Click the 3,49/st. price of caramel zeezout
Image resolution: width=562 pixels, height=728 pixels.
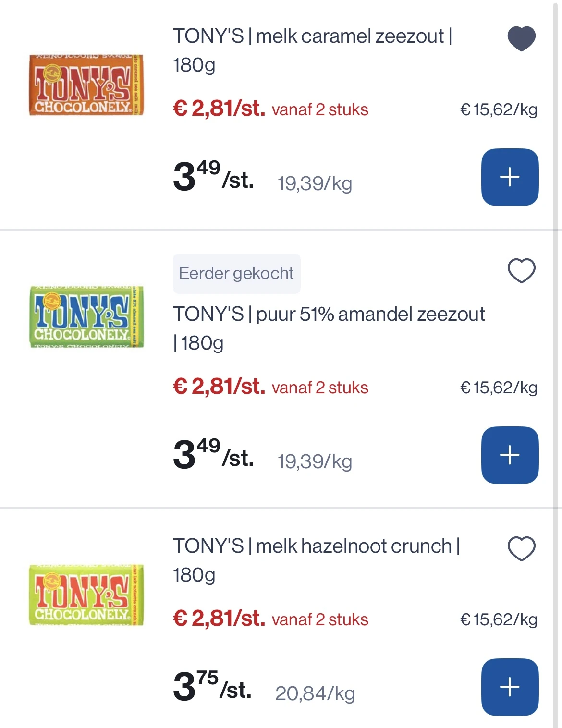213,176
